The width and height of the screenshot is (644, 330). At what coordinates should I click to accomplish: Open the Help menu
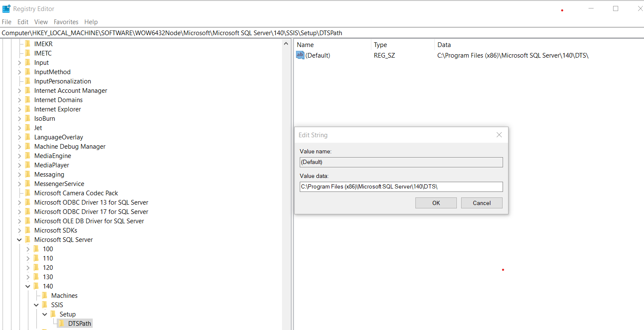tap(91, 22)
